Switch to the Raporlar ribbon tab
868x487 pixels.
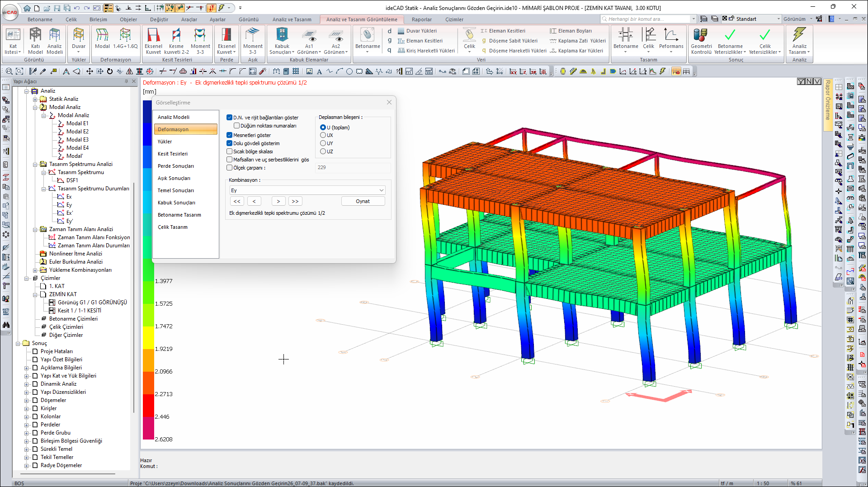click(421, 19)
